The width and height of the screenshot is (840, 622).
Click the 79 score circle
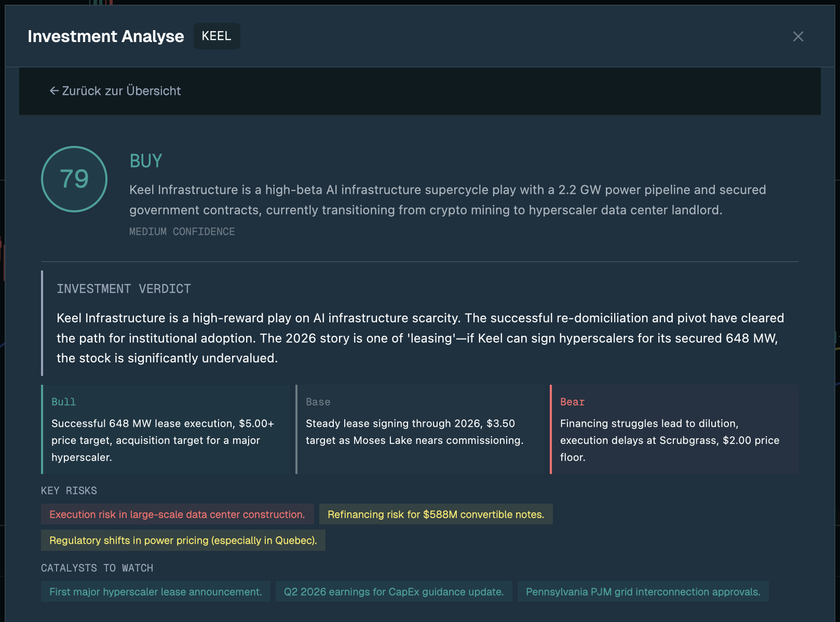tap(74, 179)
